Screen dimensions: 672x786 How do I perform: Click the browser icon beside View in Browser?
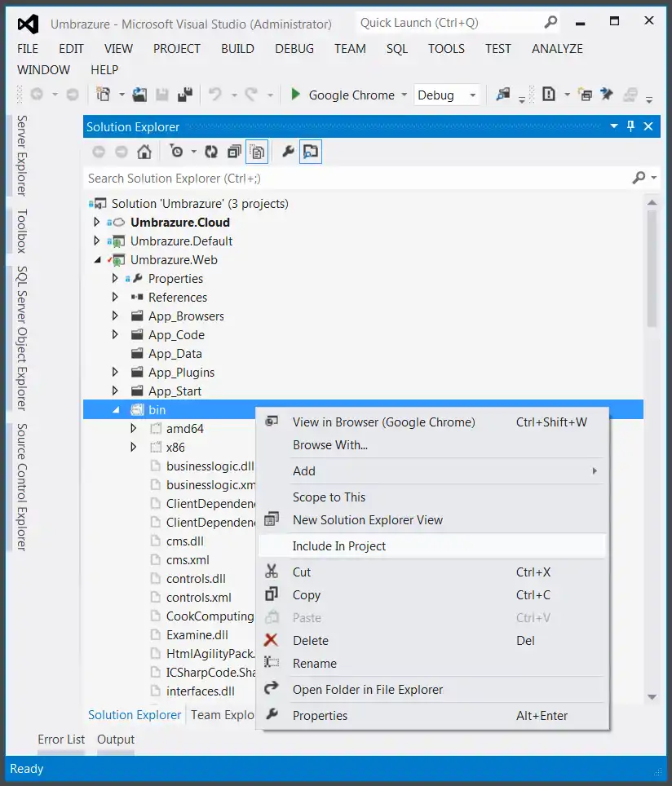click(x=272, y=421)
